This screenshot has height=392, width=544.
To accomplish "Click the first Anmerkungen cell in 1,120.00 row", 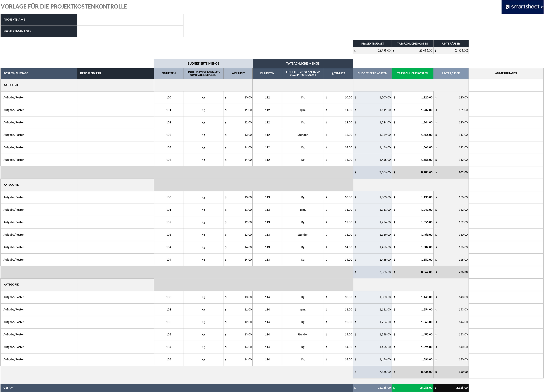I will click(506, 97).
